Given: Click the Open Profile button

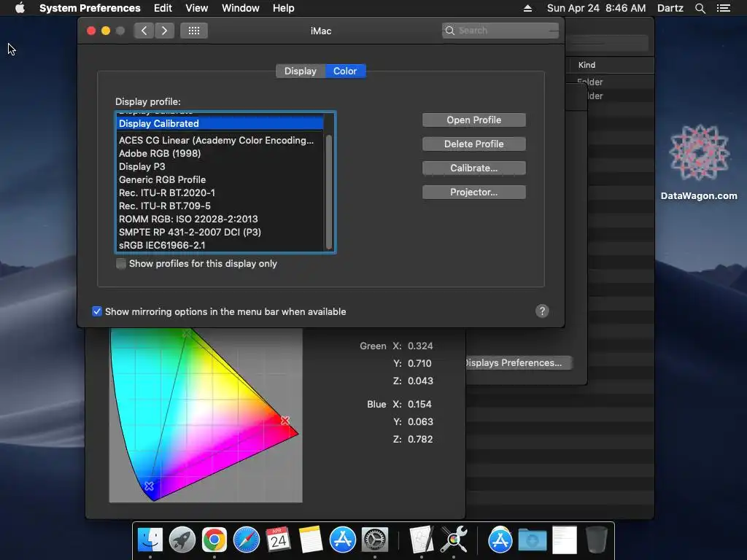Looking at the screenshot, I should click(x=474, y=120).
